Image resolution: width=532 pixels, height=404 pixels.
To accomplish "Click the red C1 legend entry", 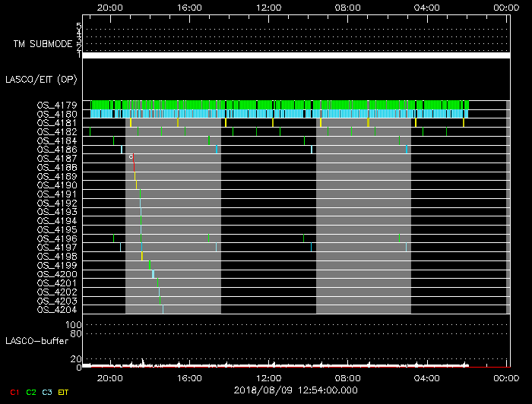I will pos(14,392).
